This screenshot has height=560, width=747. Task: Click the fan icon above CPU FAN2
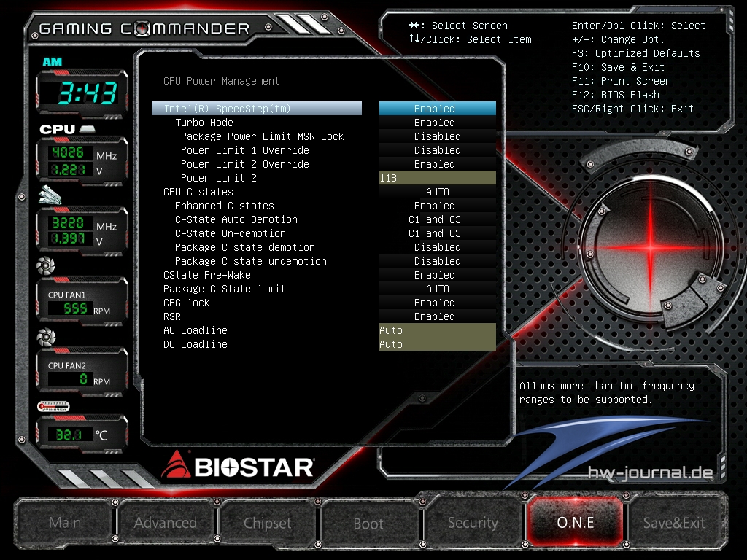coord(46,337)
